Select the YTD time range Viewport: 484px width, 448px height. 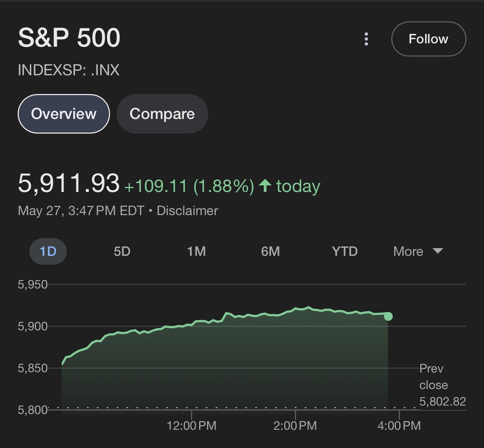(345, 251)
